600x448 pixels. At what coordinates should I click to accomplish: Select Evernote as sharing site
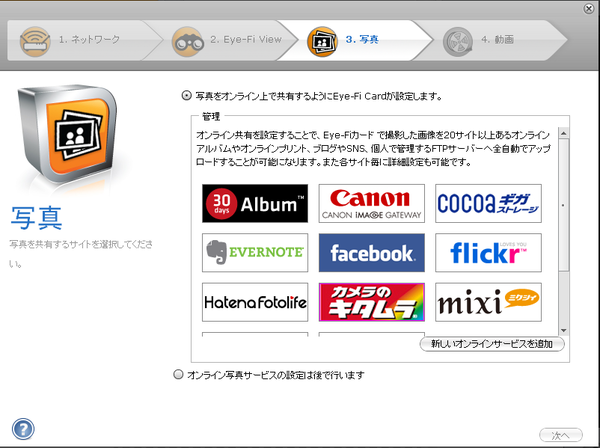[x=255, y=253]
